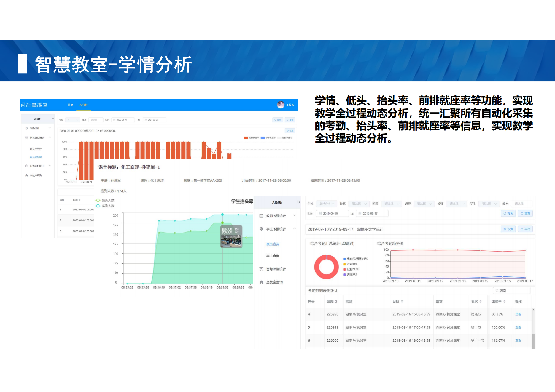The image size is (555, 392).
Task: Click the 智慧课堂 logo icon
Action: (23, 105)
